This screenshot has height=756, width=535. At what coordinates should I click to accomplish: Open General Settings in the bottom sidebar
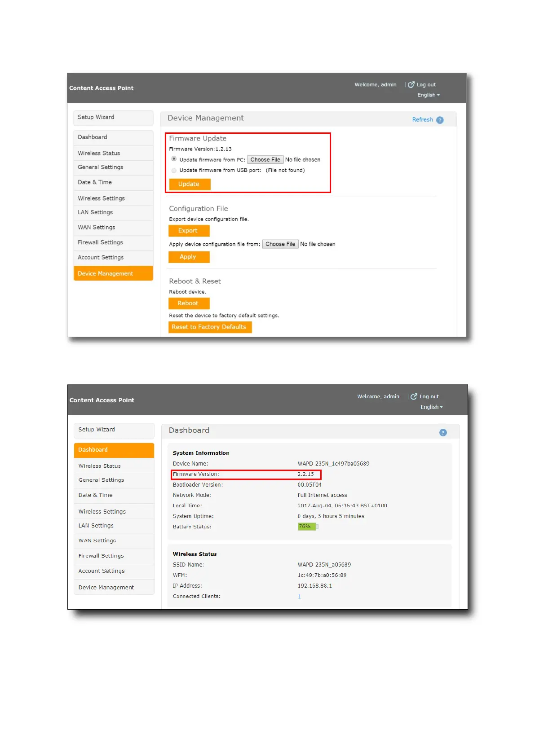(x=114, y=480)
